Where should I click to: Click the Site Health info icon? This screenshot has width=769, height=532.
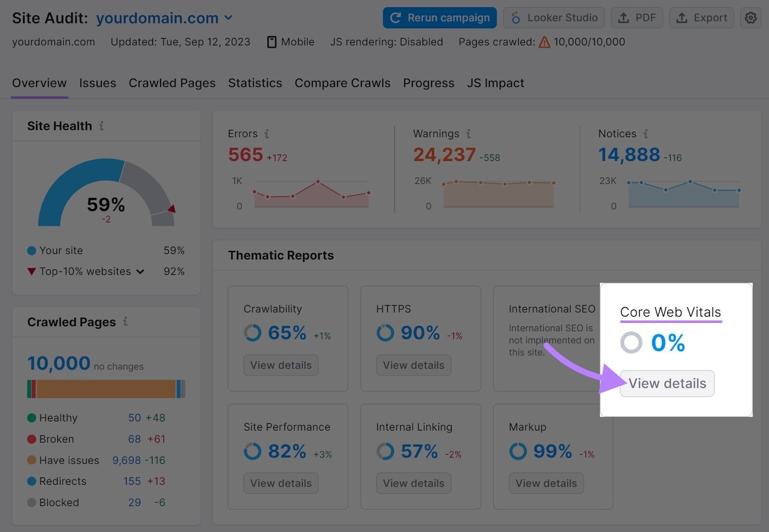(101, 126)
